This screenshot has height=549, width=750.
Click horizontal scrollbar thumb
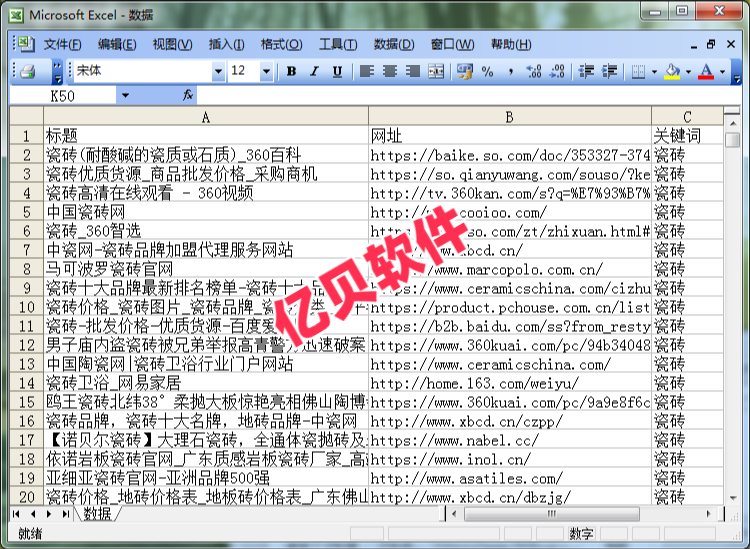[552, 514]
